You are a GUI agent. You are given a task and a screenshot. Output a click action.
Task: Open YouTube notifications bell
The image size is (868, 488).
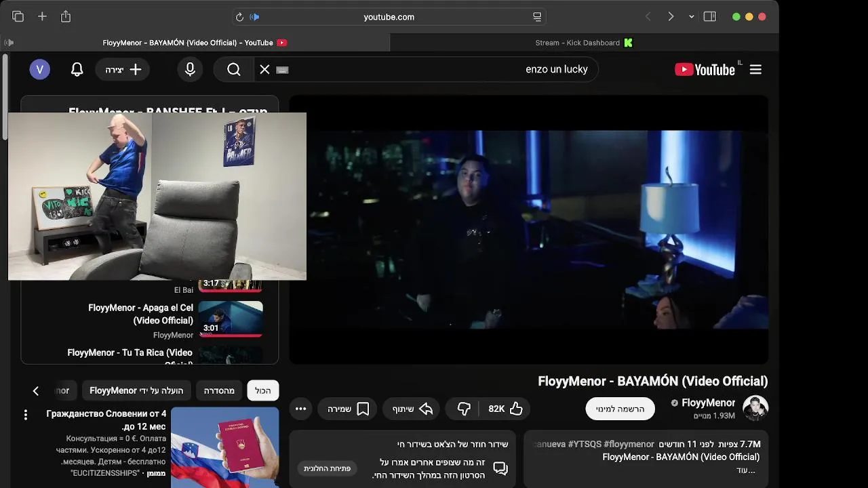(77, 69)
